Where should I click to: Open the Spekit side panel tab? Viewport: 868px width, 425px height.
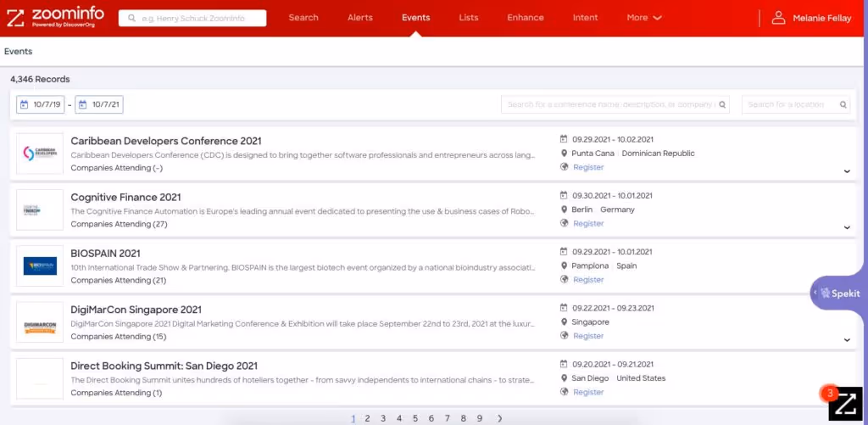[x=838, y=294]
